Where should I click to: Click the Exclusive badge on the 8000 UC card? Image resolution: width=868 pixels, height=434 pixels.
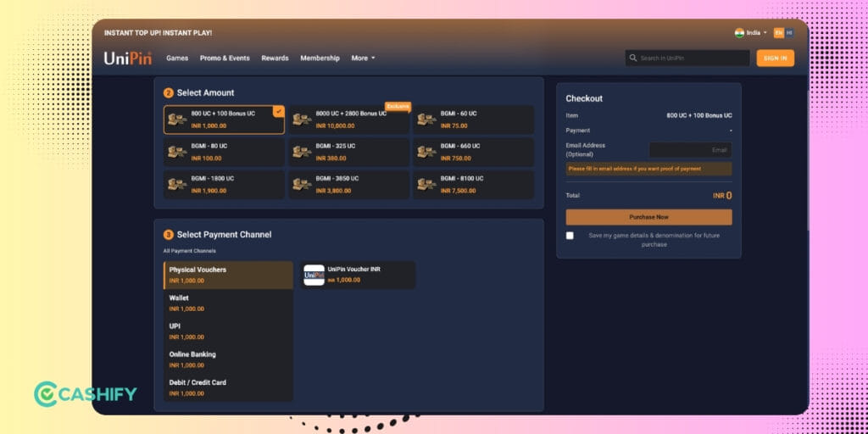(398, 106)
